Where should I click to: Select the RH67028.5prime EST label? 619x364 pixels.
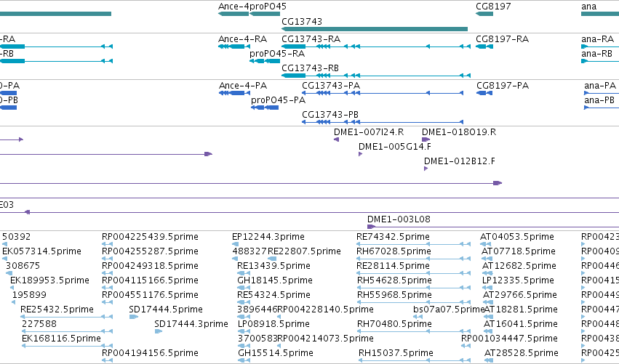pyautogui.click(x=394, y=251)
